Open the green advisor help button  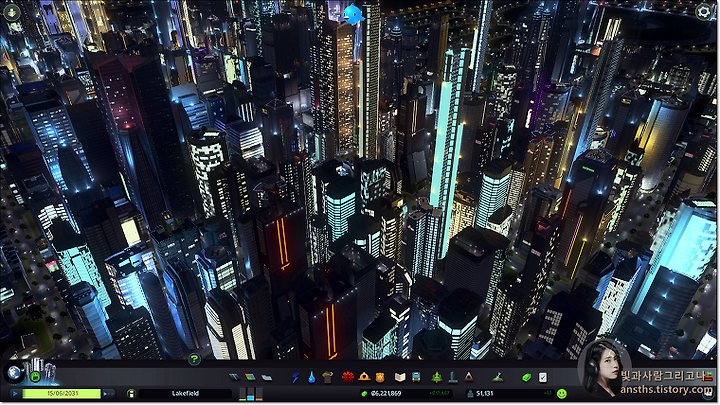tap(194, 359)
